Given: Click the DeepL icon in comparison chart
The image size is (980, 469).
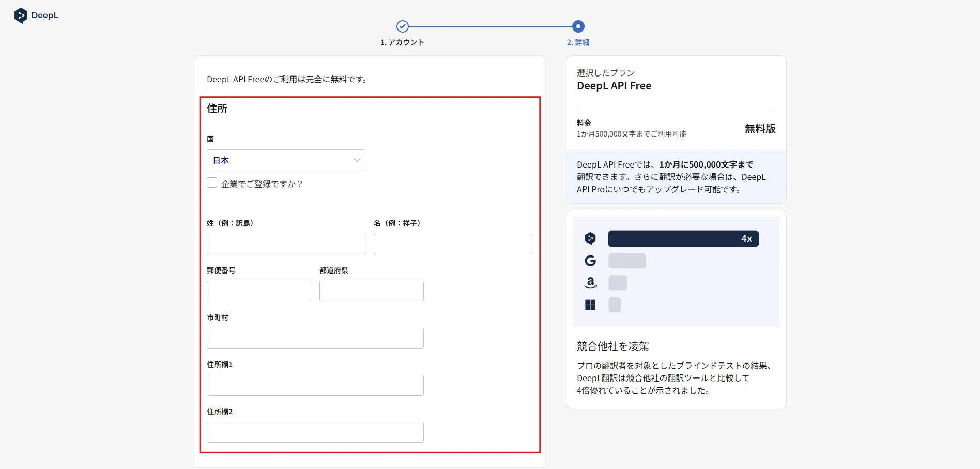Looking at the screenshot, I should click(x=590, y=238).
